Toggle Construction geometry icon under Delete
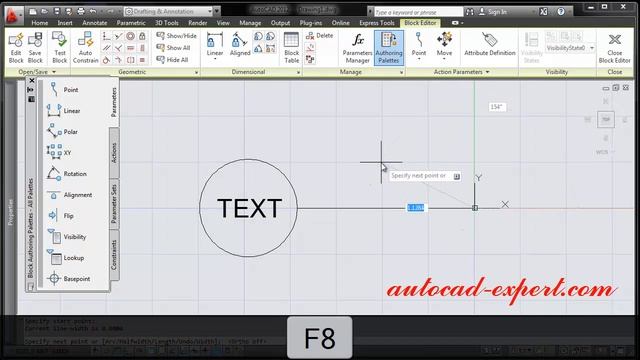640x360 pixels. [x=310, y=48]
